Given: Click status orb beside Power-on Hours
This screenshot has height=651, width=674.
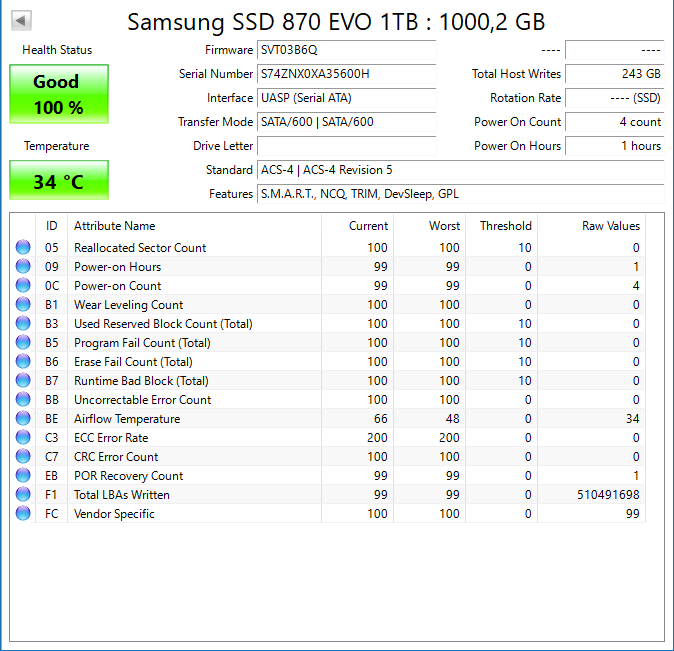Looking at the screenshot, I should coord(23,267).
